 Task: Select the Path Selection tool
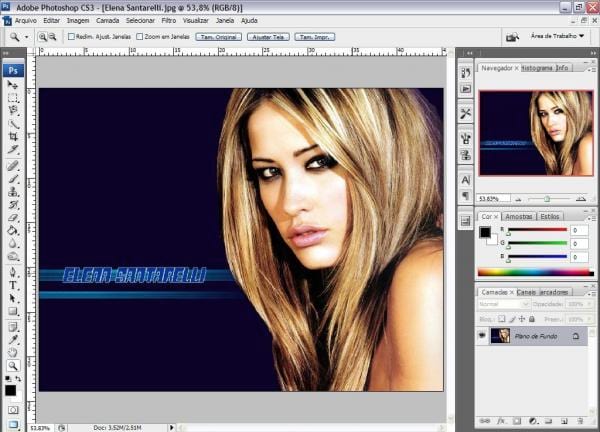click(13, 298)
